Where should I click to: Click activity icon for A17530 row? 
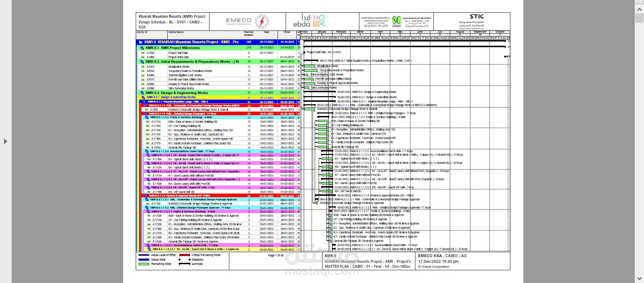tap(149, 216)
